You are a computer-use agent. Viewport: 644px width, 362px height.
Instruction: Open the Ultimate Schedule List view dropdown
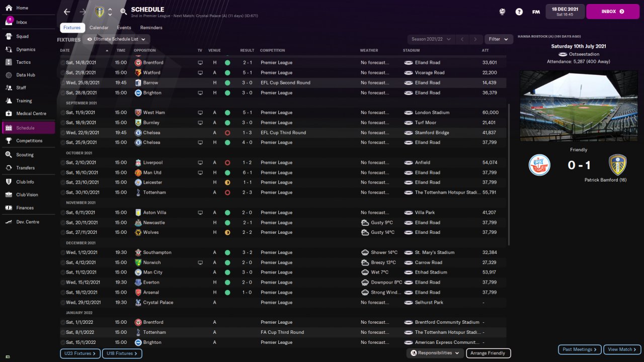click(x=116, y=39)
